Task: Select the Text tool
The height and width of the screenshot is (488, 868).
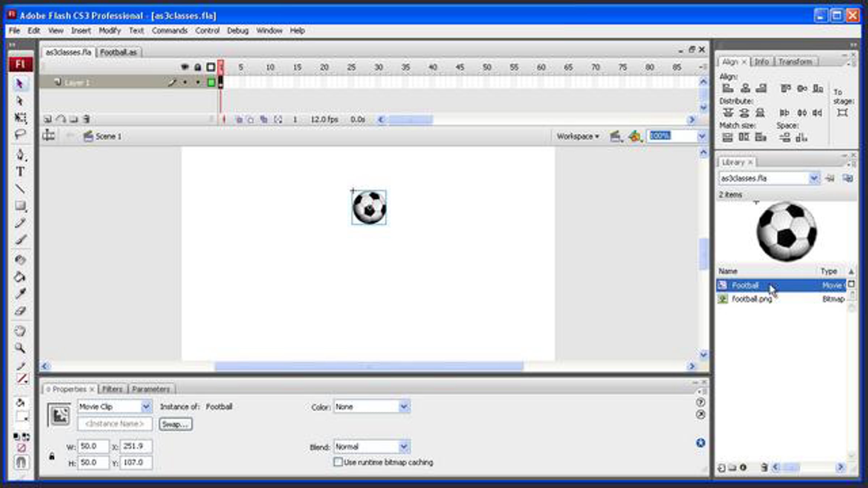Action: coord(20,172)
